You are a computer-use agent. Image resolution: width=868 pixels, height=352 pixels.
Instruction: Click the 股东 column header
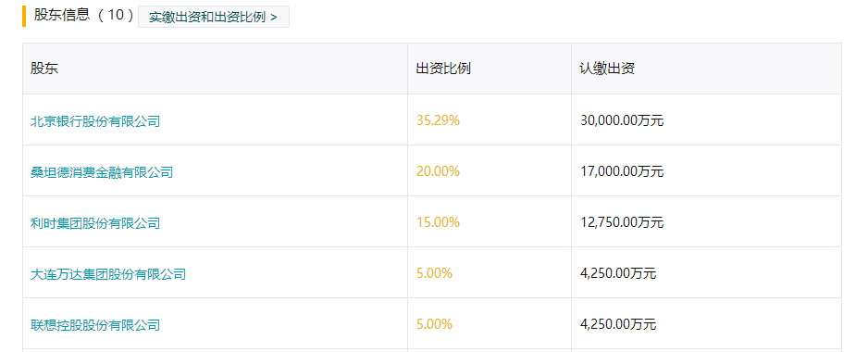44,69
